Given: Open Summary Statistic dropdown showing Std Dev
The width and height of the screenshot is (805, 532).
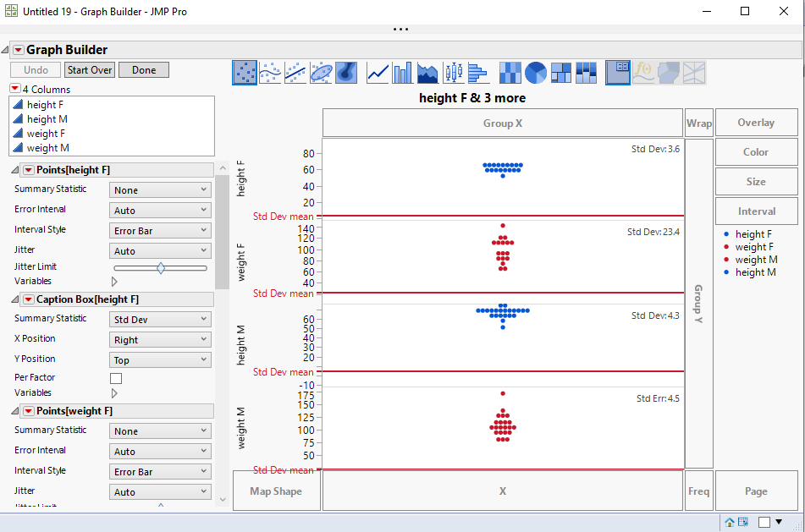Looking at the screenshot, I should (x=160, y=319).
